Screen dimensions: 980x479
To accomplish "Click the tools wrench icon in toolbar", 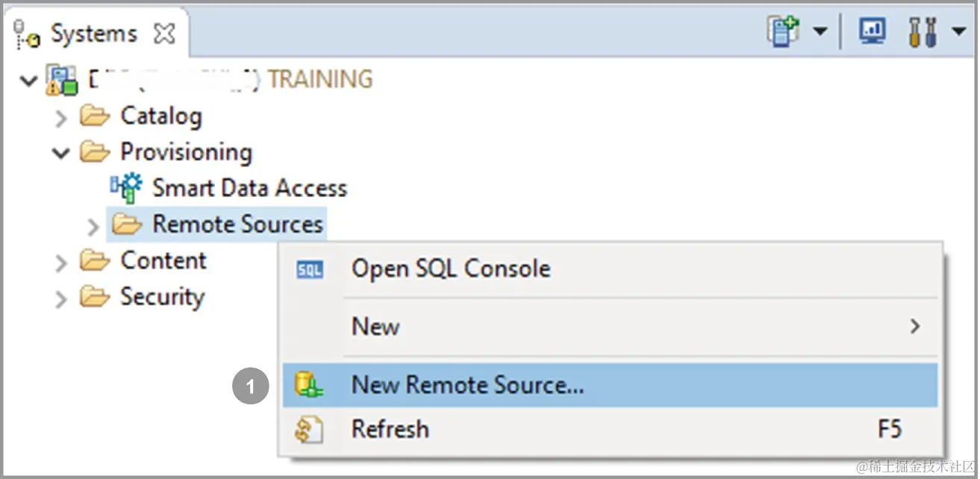I will click(923, 32).
